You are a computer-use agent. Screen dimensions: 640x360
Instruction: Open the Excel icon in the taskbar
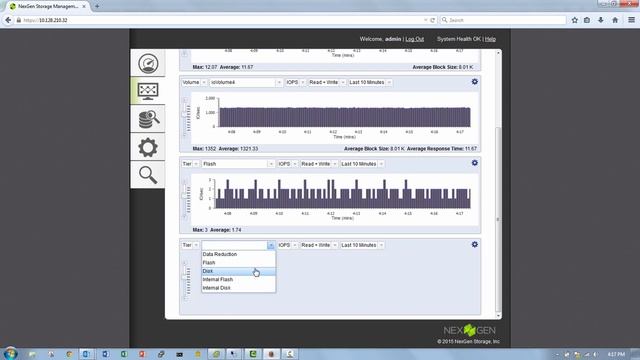click(x=124, y=354)
